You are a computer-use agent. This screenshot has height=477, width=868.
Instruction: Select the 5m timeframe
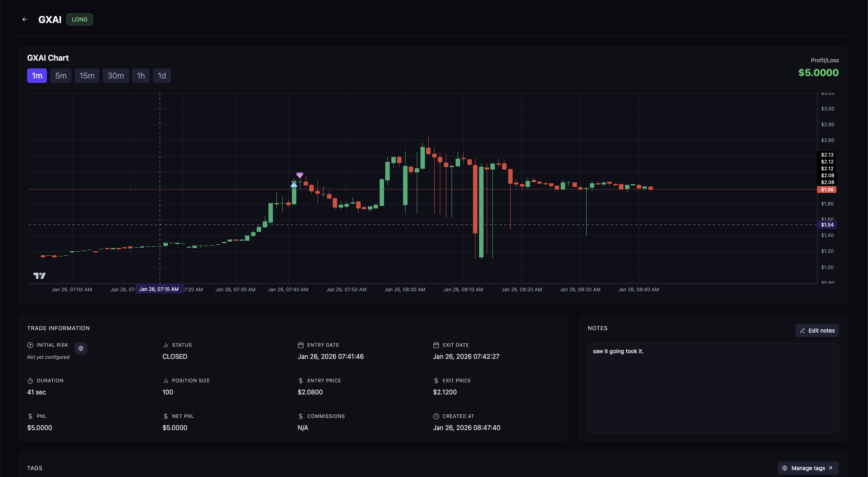61,76
